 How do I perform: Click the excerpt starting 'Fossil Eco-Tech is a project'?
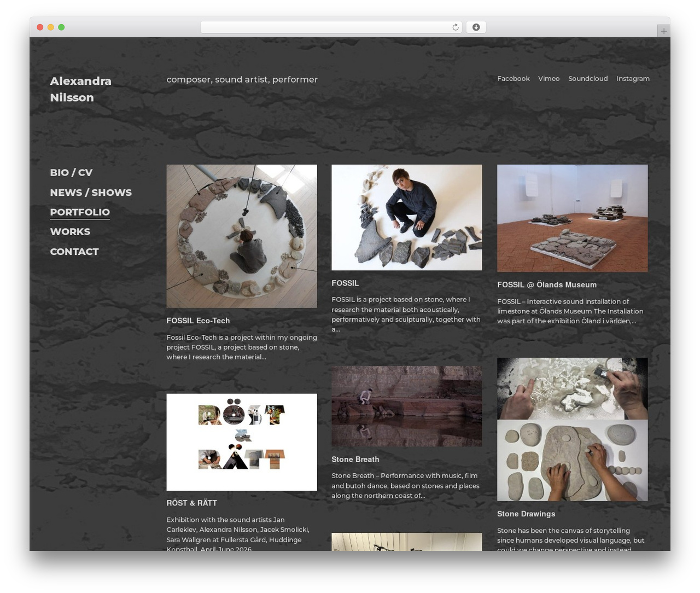(x=242, y=347)
